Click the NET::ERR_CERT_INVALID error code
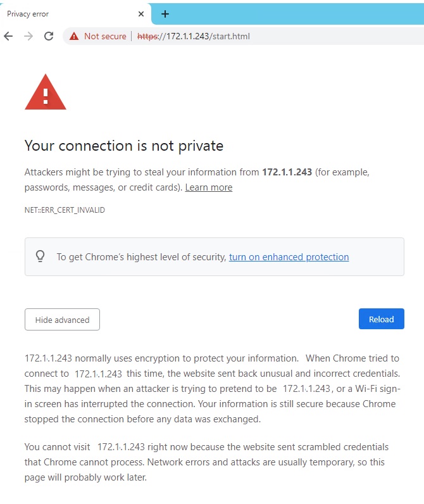Screen dimensions: 424x504 (x=65, y=210)
